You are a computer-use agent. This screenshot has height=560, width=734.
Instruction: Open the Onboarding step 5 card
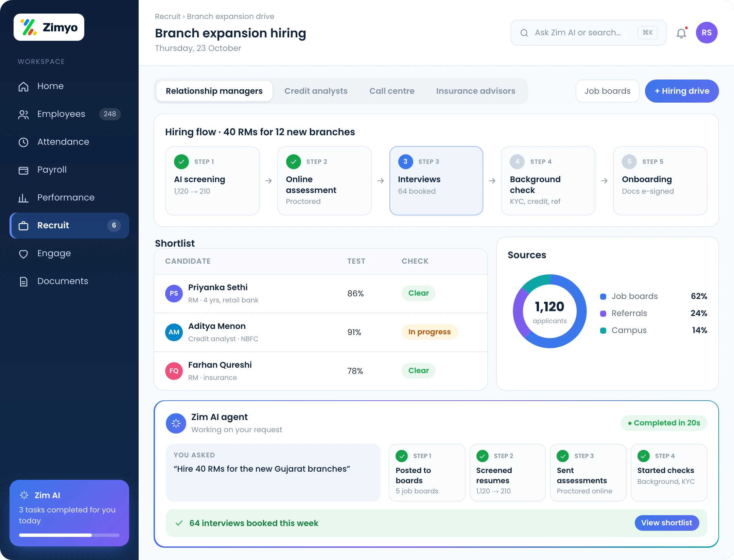[660, 181]
